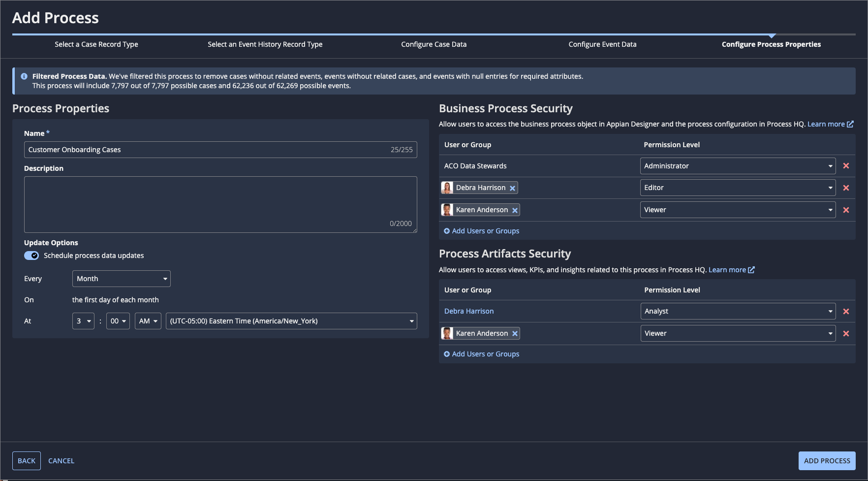Click Debra Harrison's avatar thumbnail

click(447, 188)
